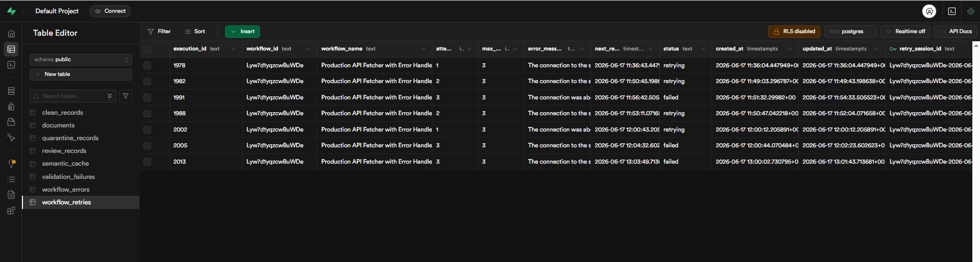This screenshot has height=262, width=980.
Task: Check the row checkbox for execution 1982
Action: (x=147, y=81)
